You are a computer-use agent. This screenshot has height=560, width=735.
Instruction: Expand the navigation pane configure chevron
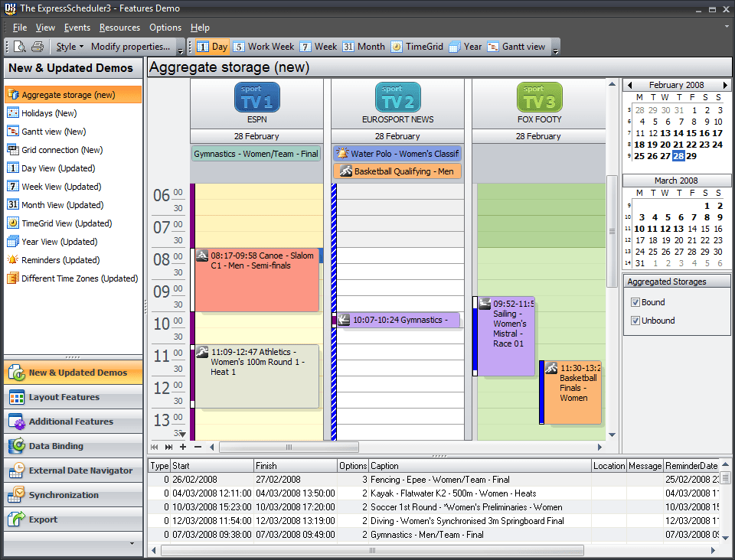[x=132, y=544]
